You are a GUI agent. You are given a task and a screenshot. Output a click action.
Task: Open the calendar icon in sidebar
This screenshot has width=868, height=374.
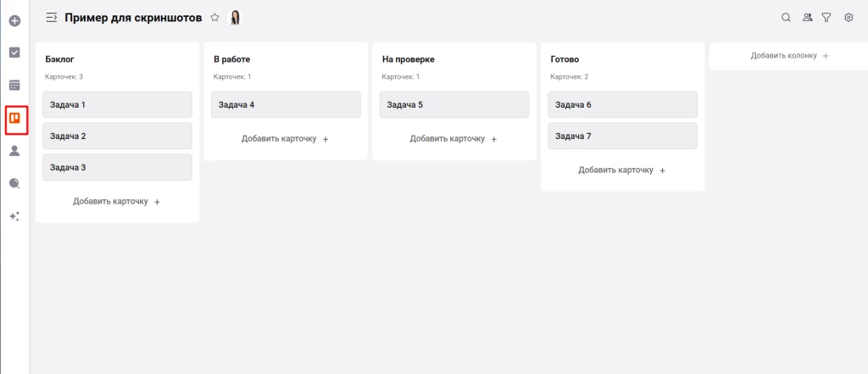pos(14,85)
